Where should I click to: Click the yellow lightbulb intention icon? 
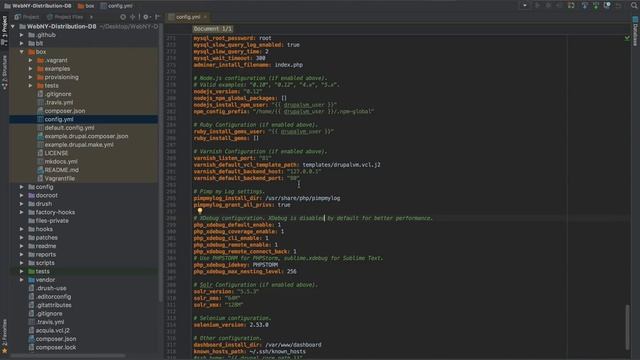click(x=200, y=211)
